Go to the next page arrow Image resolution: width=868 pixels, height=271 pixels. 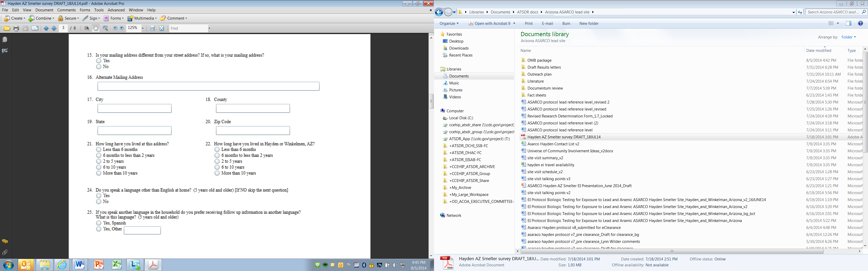coord(54,28)
